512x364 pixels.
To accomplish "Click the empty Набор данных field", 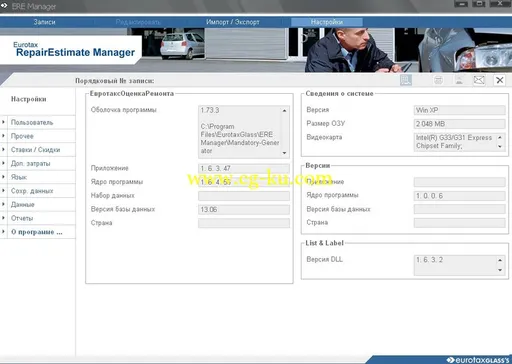I will coord(244,196).
